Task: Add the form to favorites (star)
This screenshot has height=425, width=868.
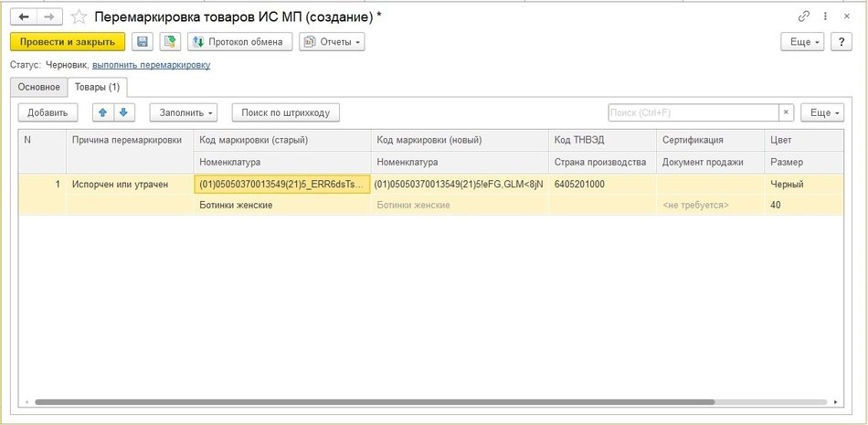Action: tap(79, 17)
